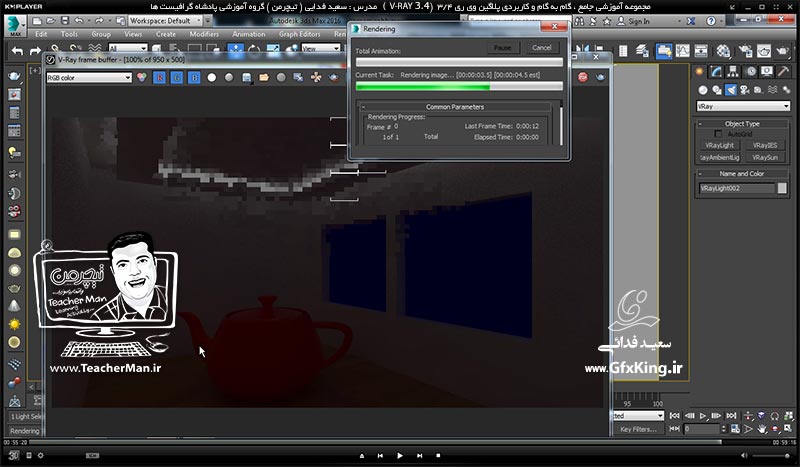Viewport: 800px width, 467px height.
Task: Click the Open File folder icon in quick access
Action: (x=51, y=21)
